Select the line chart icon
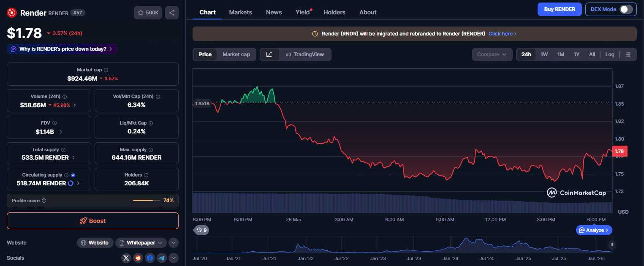The height and width of the screenshot is (266, 644). [x=269, y=54]
